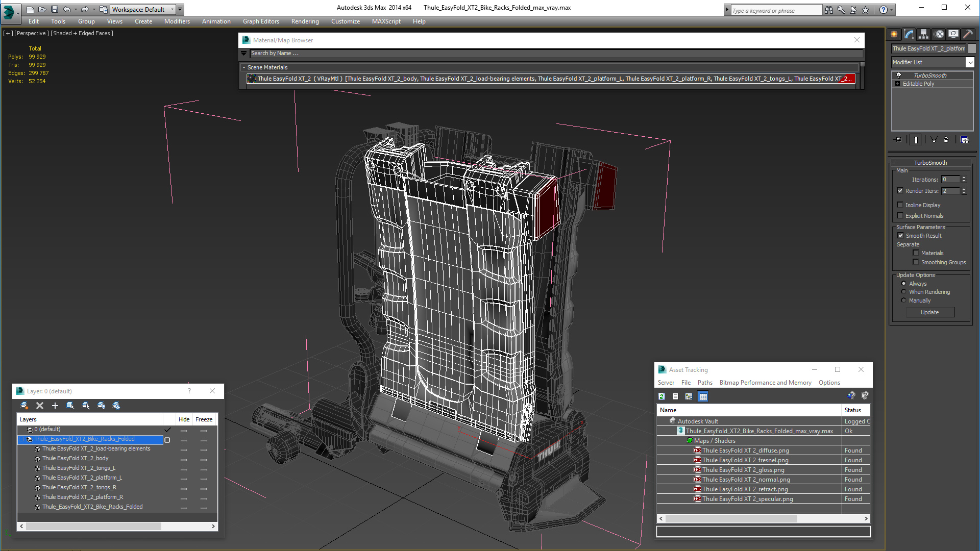Enable the Isoline Display checkbox
This screenshot has height=551, width=980.
click(900, 205)
